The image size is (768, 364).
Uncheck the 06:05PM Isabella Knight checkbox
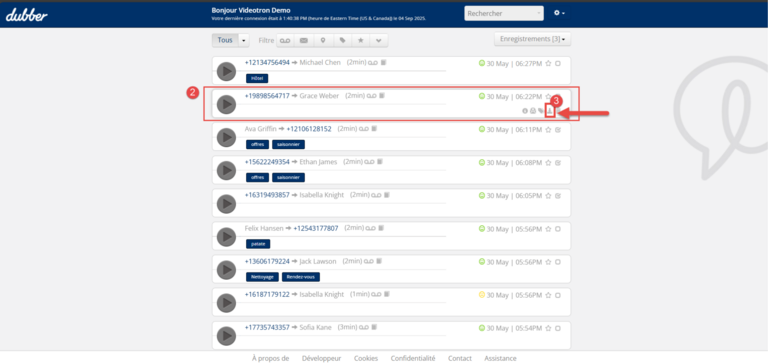coord(558,195)
